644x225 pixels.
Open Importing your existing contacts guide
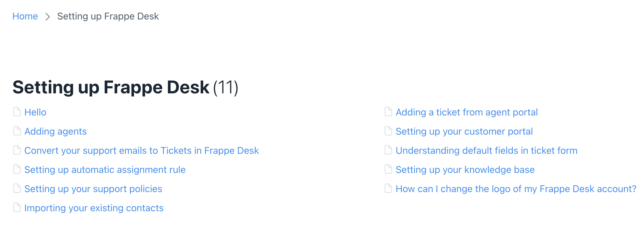94,208
